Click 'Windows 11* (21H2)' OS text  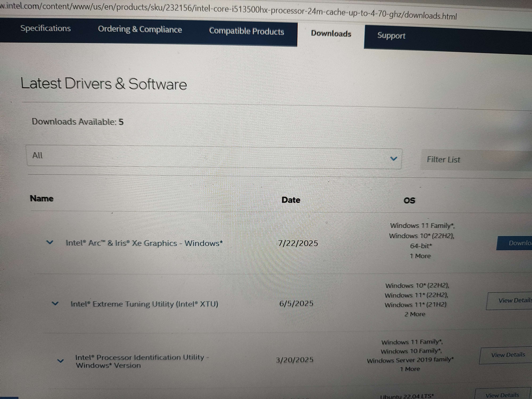tap(415, 305)
